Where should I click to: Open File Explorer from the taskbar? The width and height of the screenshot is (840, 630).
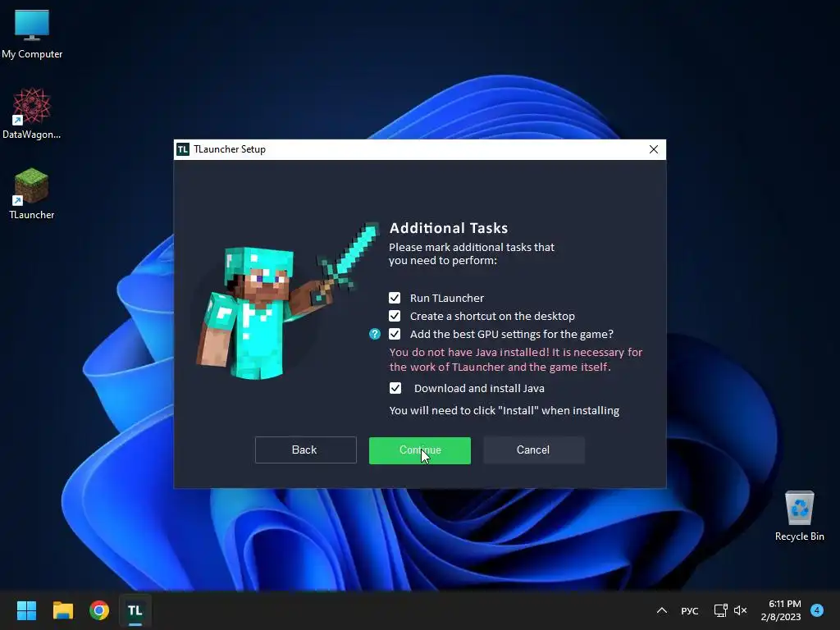click(x=62, y=610)
